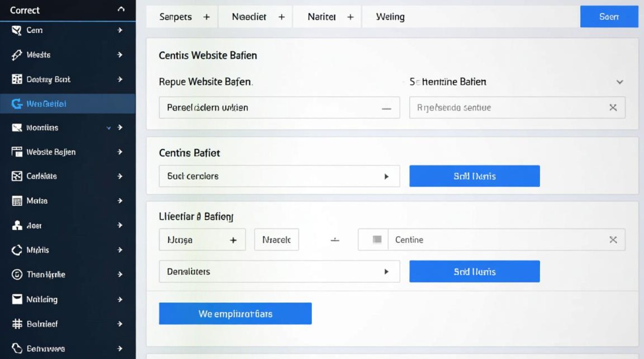Open the Senpets tab

tap(175, 17)
